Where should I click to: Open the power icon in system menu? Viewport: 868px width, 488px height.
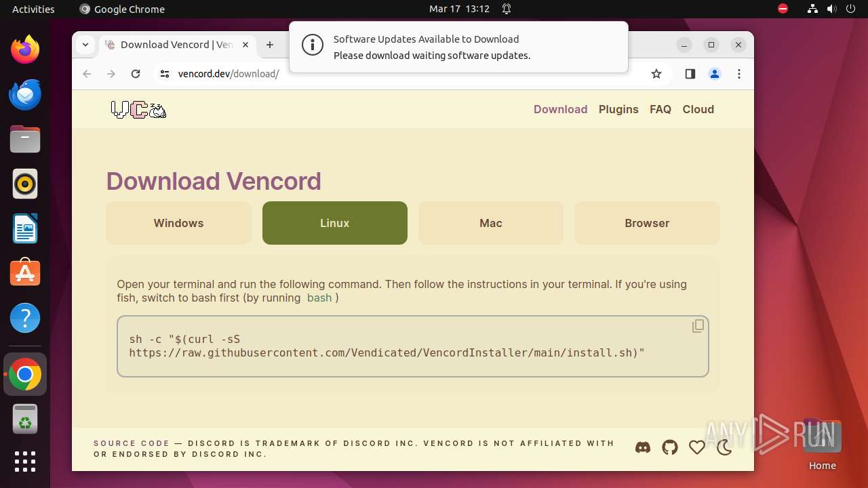(x=850, y=9)
